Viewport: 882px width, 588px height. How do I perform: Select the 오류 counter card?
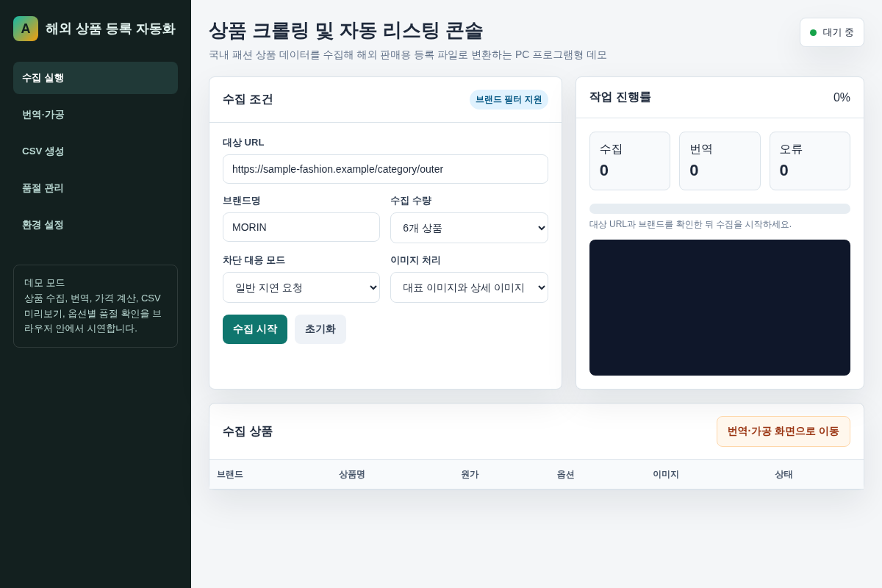pyautogui.click(x=810, y=161)
